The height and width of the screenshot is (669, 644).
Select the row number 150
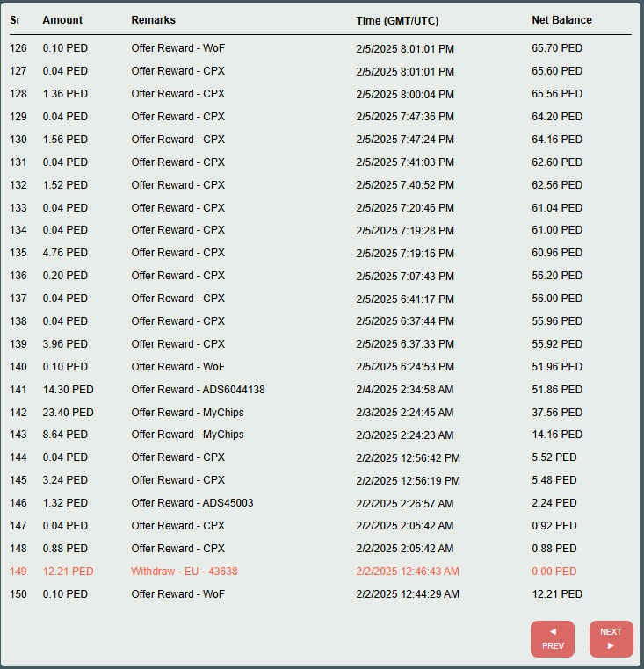(18, 594)
